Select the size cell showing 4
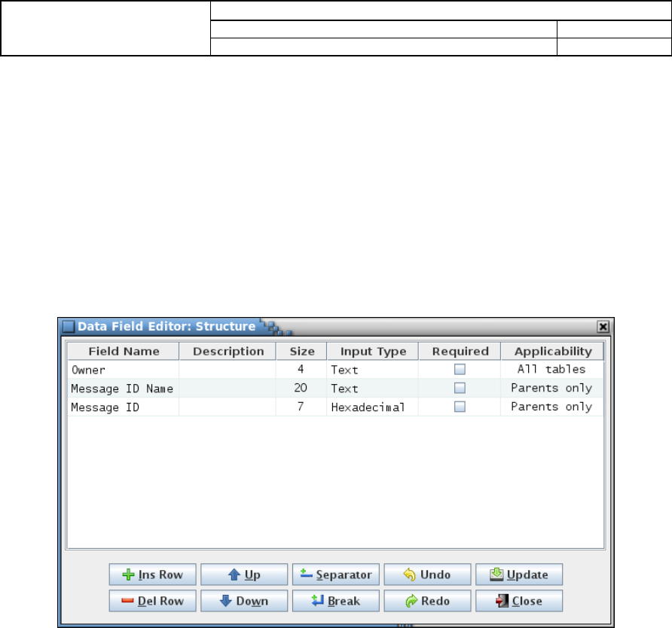672x628 pixels. 301,369
